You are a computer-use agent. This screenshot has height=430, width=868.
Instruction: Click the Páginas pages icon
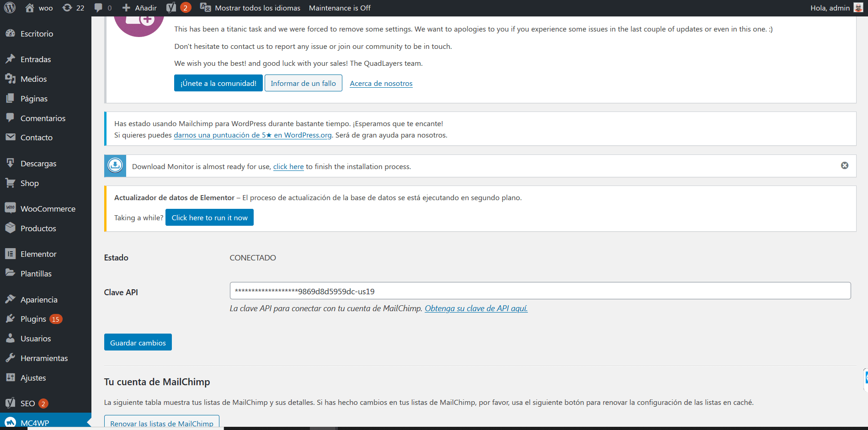click(x=10, y=98)
